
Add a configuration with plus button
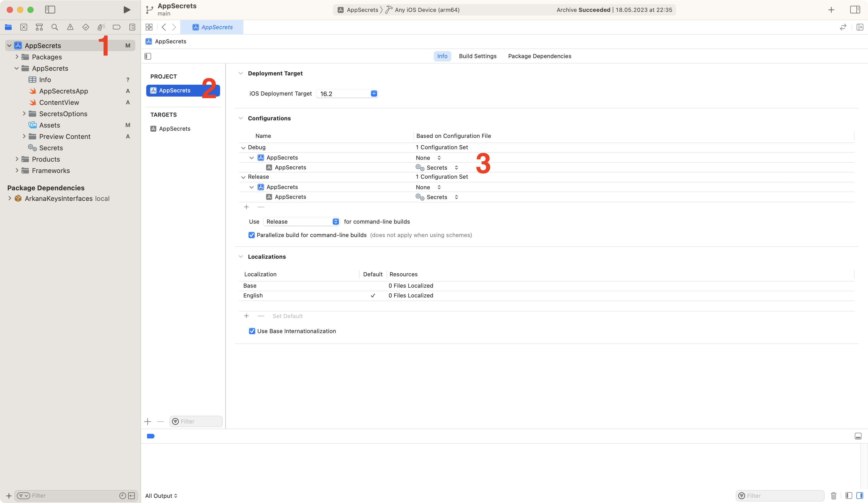click(246, 207)
